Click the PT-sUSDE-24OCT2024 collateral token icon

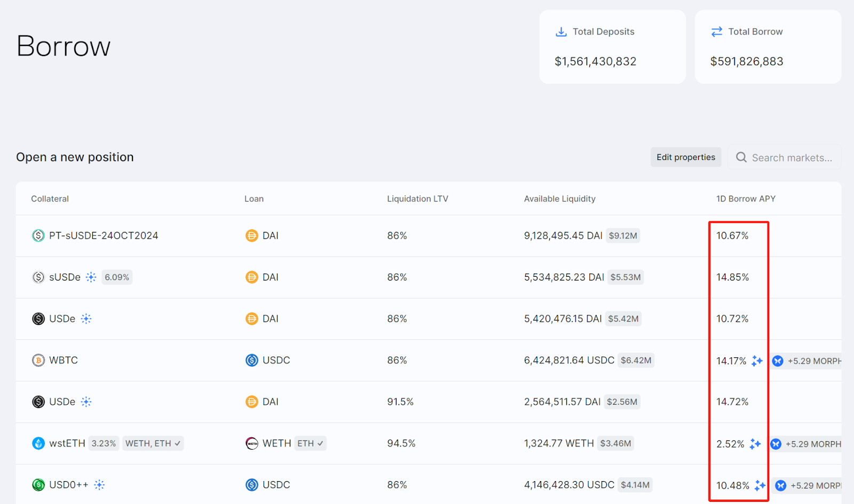38,235
